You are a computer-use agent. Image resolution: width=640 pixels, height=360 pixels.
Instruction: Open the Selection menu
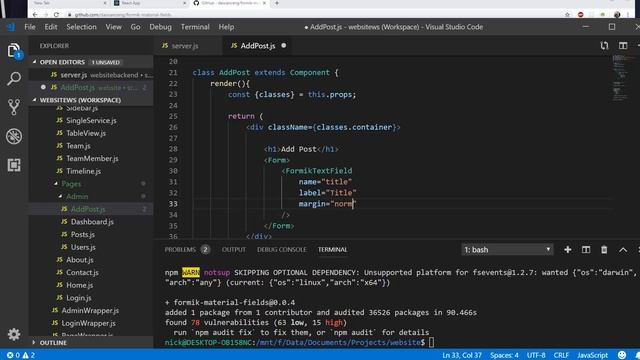[x=81, y=27]
